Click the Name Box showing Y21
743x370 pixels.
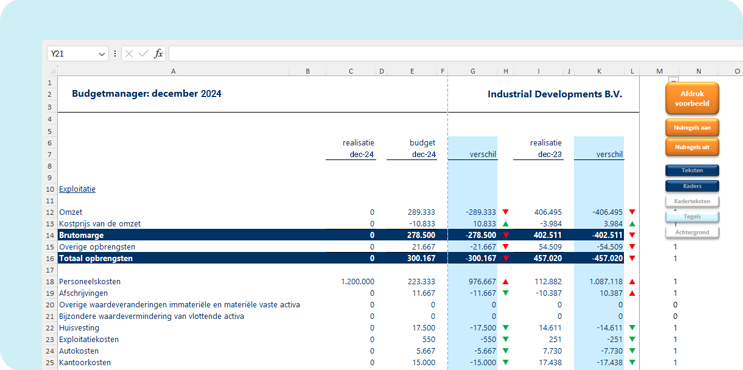pos(78,54)
